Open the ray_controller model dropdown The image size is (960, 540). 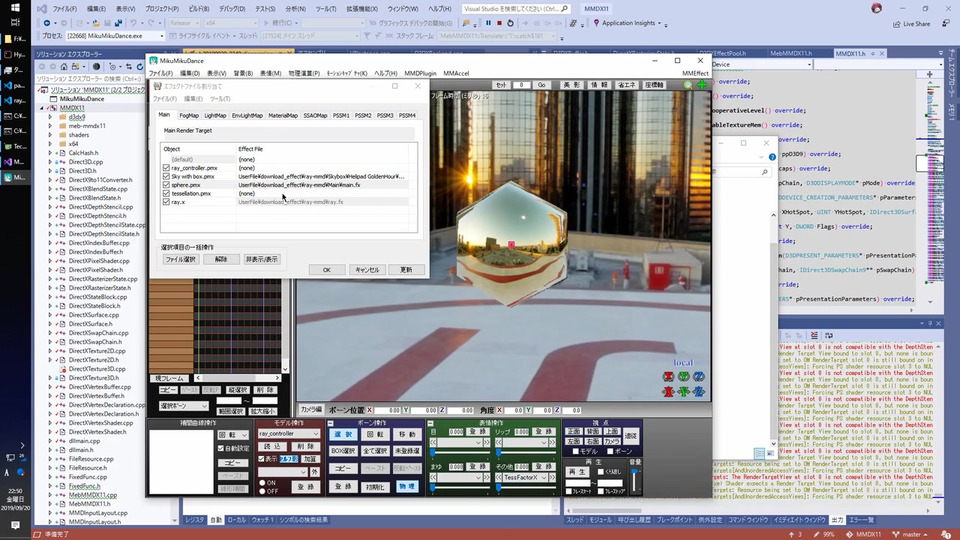pyautogui.click(x=316, y=434)
